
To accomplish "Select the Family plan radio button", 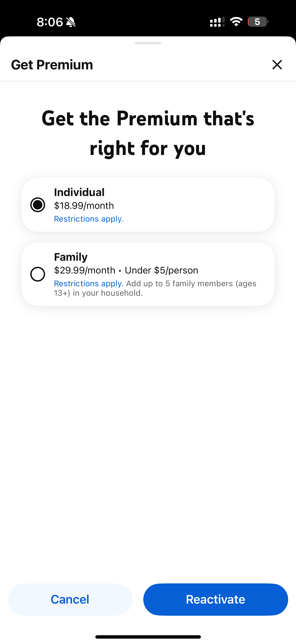I will pyautogui.click(x=38, y=274).
